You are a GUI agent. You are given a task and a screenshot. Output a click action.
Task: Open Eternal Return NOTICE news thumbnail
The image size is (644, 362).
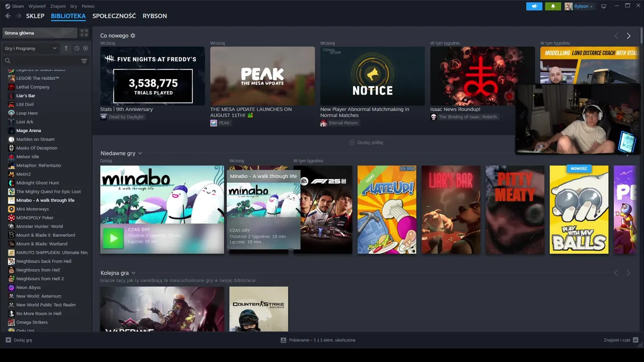[372, 76]
